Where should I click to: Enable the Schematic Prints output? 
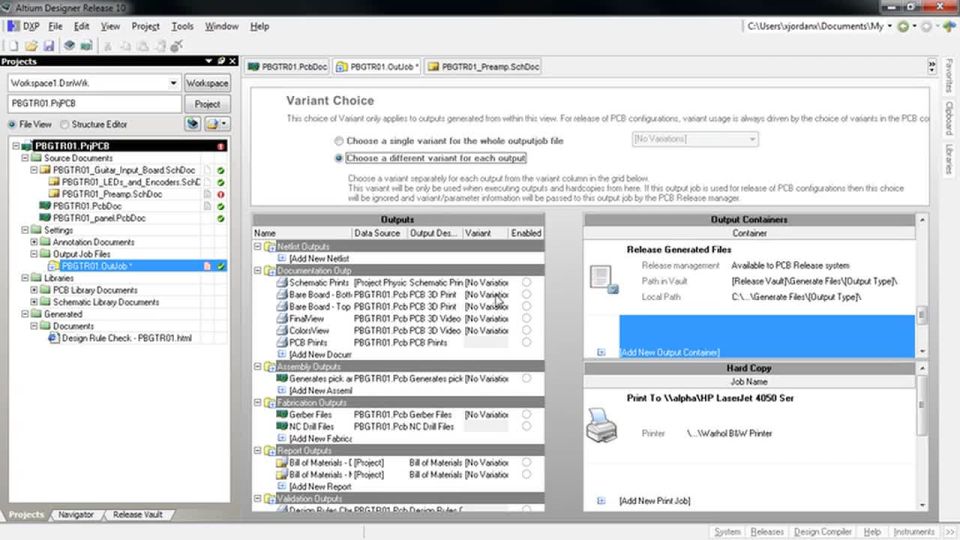click(527, 282)
